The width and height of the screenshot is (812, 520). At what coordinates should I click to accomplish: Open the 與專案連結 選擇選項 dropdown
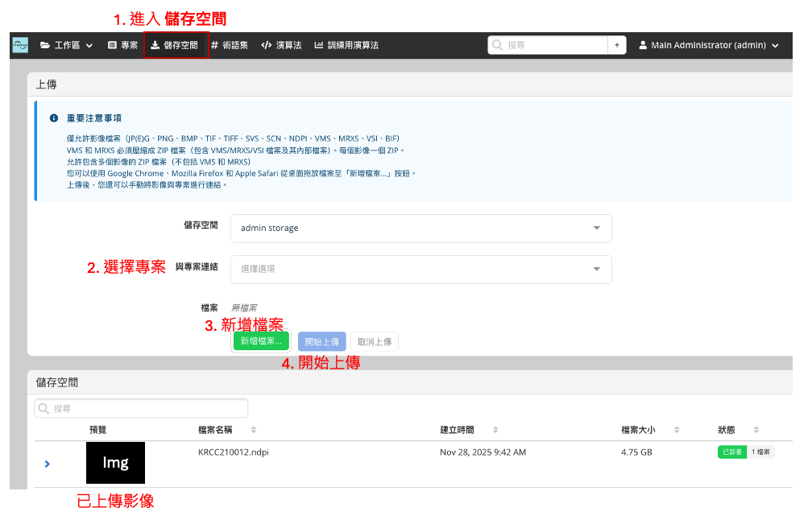click(420, 269)
